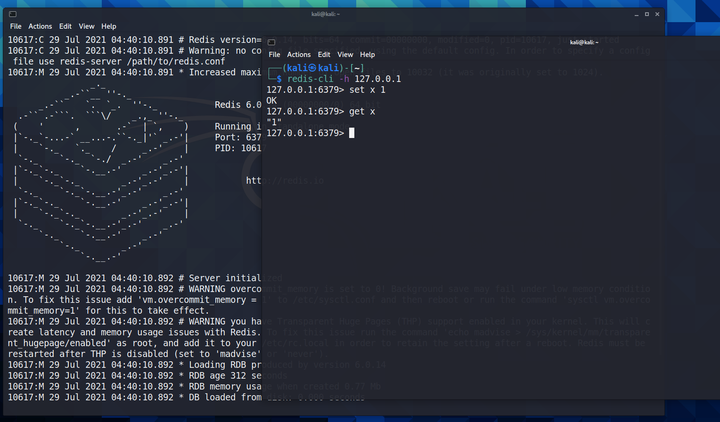Open View menu in redis-cli terminal
The image size is (720, 422).
(x=345, y=55)
